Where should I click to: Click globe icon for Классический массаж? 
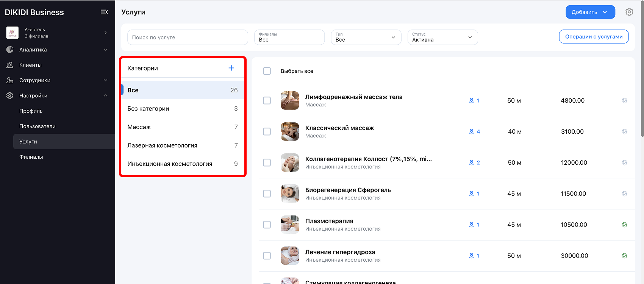tap(625, 131)
